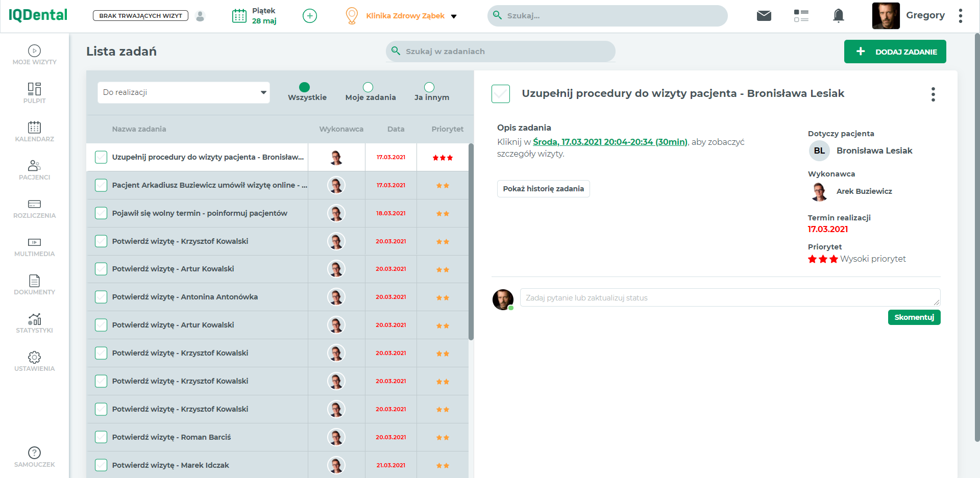
Task: Click date 18.03.2021 in task list
Action: pyautogui.click(x=391, y=213)
